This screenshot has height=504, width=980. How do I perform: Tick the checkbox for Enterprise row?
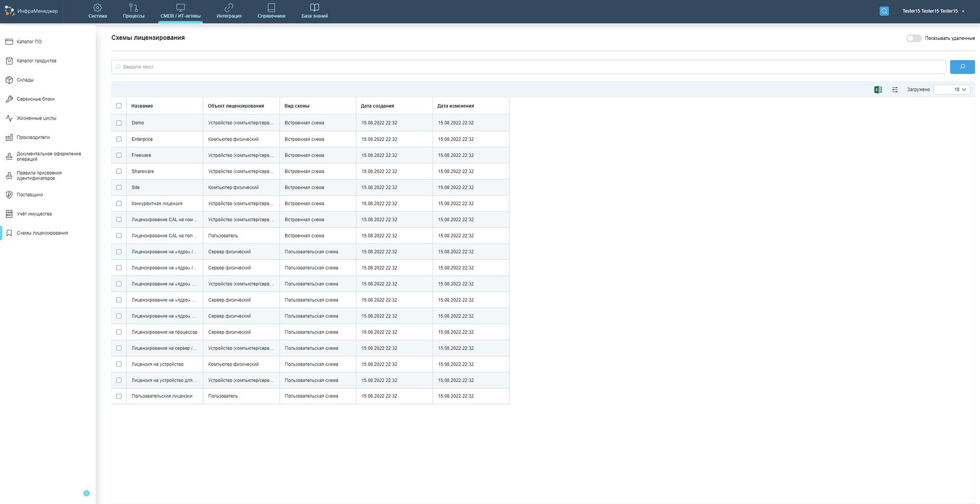click(119, 139)
